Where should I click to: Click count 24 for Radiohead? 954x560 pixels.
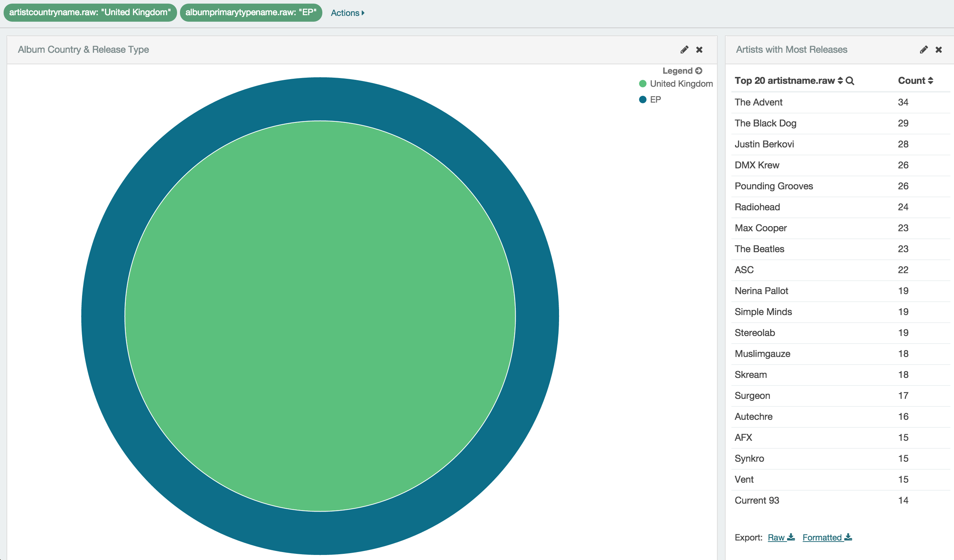pyautogui.click(x=903, y=207)
